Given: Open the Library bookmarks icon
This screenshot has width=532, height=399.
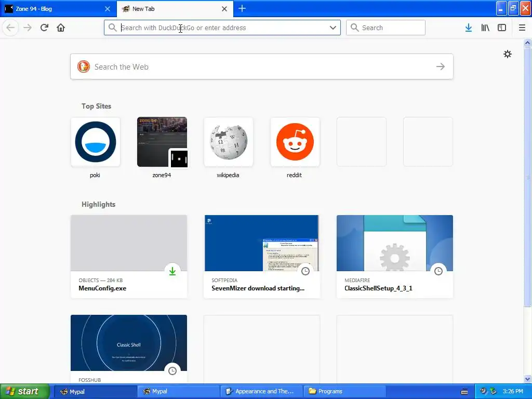Looking at the screenshot, I should [485, 28].
